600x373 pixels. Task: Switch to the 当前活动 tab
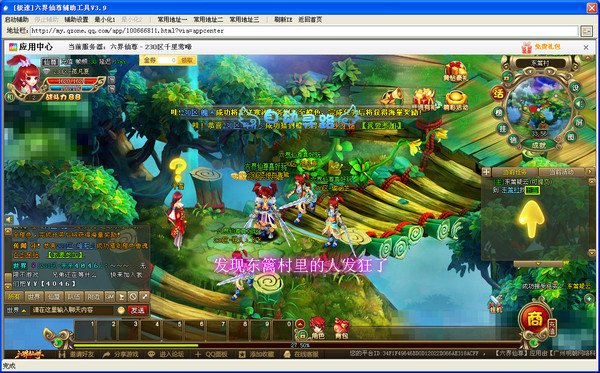coord(561,172)
